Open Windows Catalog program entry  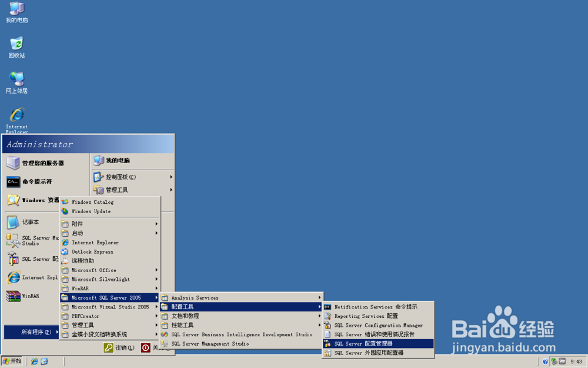pos(111,202)
